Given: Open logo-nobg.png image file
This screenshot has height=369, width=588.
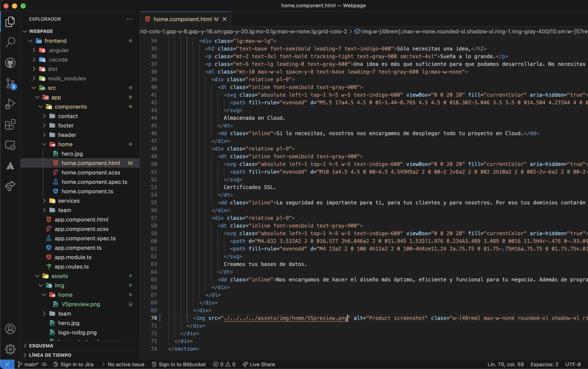Looking at the screenshot, I should click(x=80, y=333).
